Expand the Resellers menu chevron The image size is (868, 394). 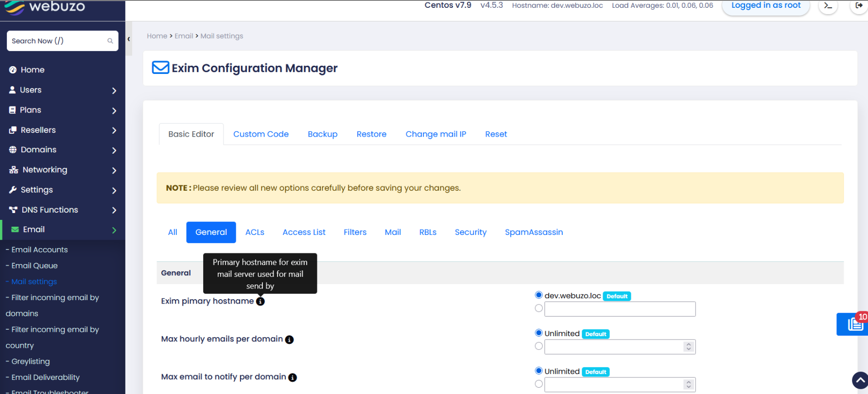[x=114, y=130]
